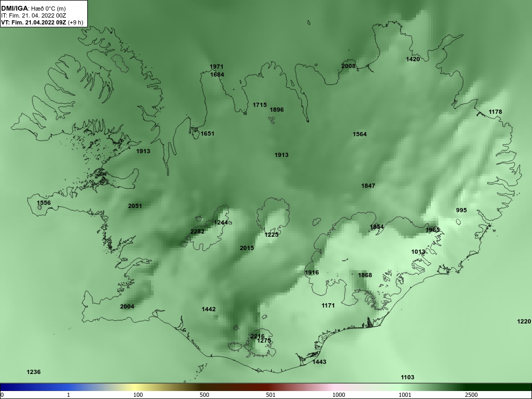Screen dimensions: 532x399
Task: Click the 1896 height label
Action: [277, 110]
